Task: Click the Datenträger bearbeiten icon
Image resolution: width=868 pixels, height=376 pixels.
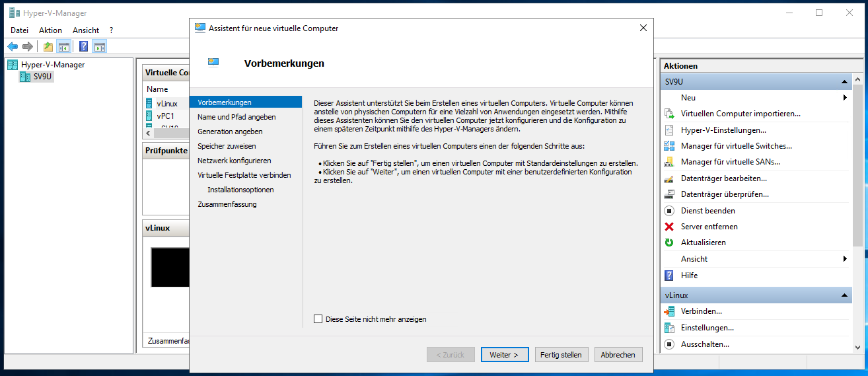Action: point(669,178)
